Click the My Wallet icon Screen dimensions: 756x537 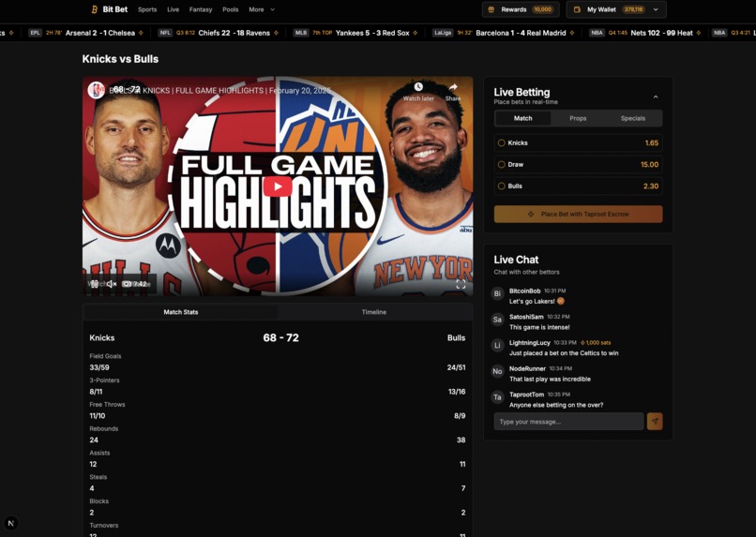click(x=577, y=9)
